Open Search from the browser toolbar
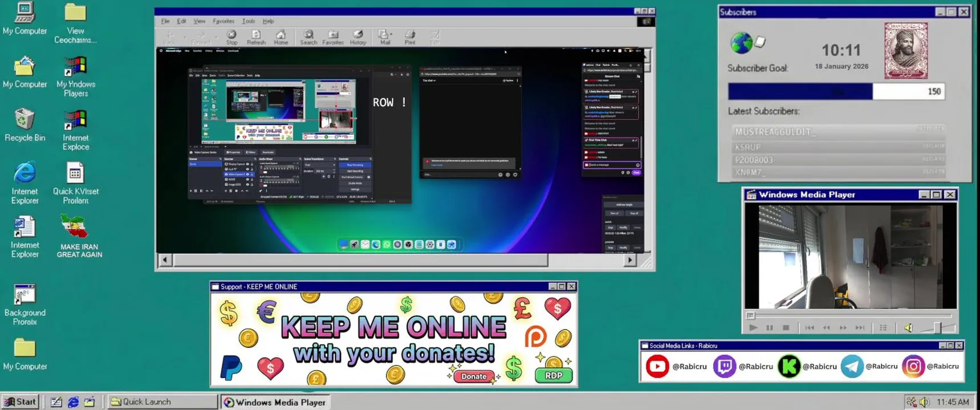Image resolution: width=980 pixels, height=410 pixels. point(308,38)
